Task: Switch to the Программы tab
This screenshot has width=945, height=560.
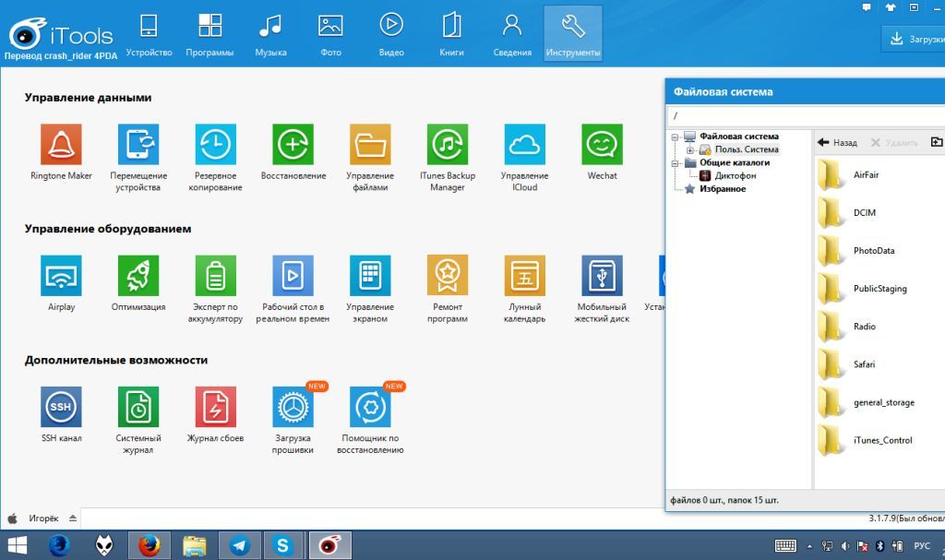Action: (x=209, y=34)
